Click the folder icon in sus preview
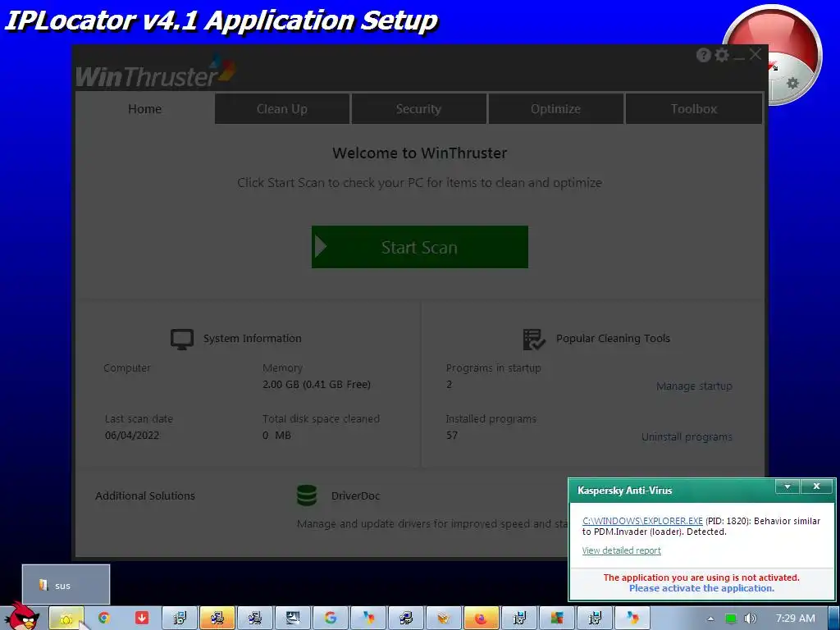The width and height of the screenshot is (840, 630). 44,585
